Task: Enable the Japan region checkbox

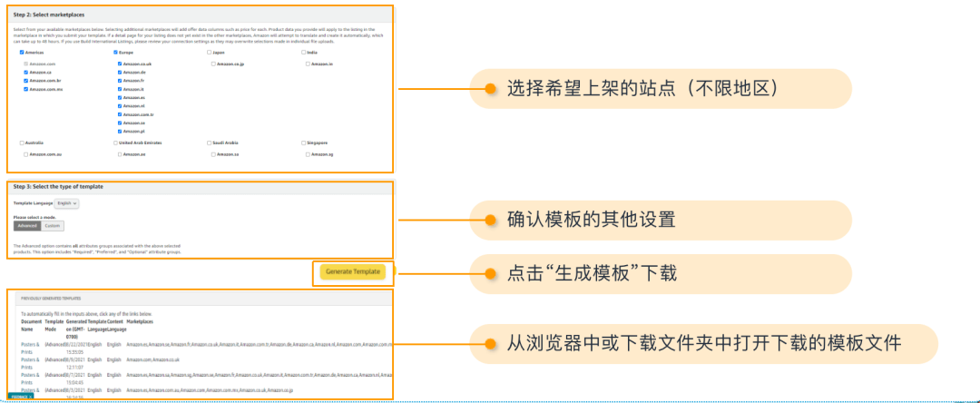Action: (x=210, y=53)
